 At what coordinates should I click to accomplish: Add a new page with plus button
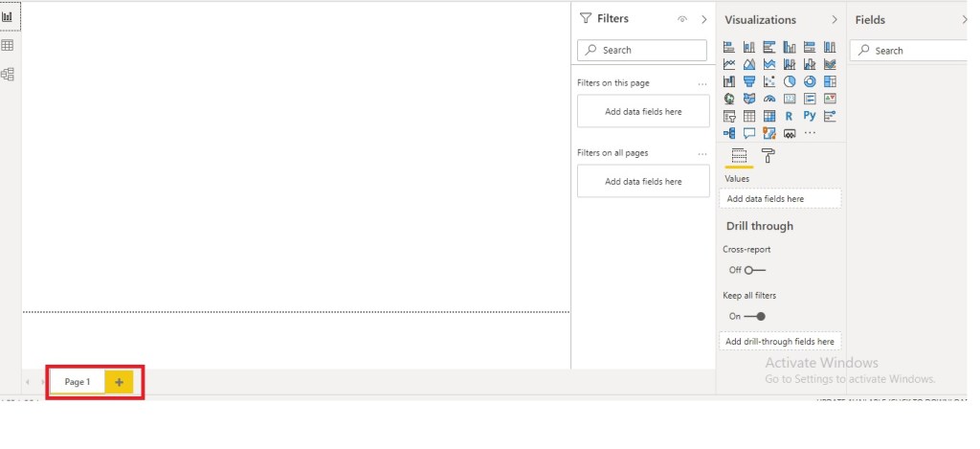pyautogui.click(x=120, y=382)
